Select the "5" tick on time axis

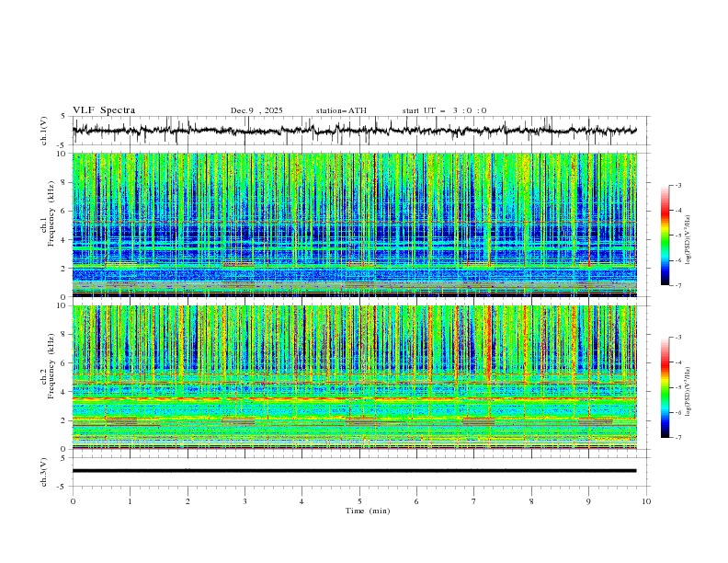359,501
